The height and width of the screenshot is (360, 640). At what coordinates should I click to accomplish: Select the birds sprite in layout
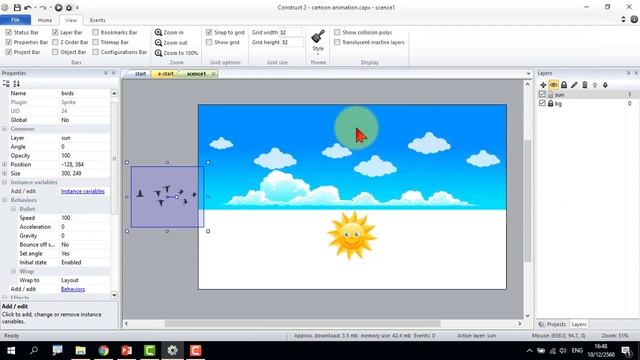click(x=167, y=196)
